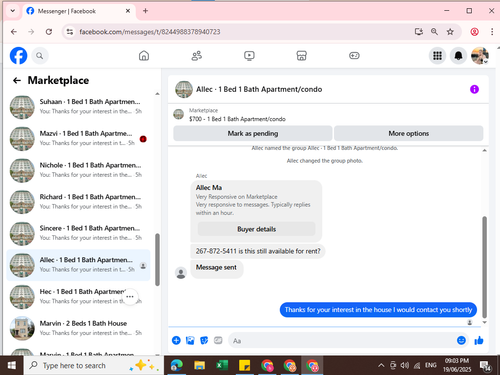500x375 pixels.
Task: Click the conversation list scrollbar
Action: pos(157,260)
